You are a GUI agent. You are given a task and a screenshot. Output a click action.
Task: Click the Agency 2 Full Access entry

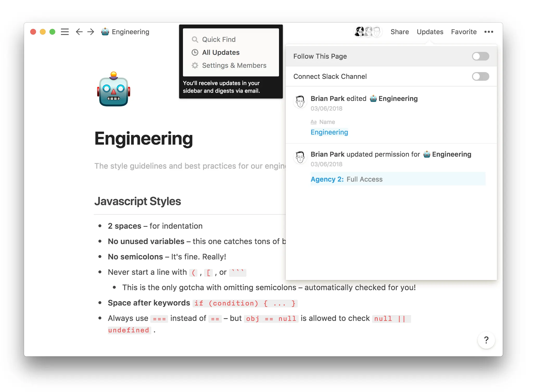tap(346, 179)
